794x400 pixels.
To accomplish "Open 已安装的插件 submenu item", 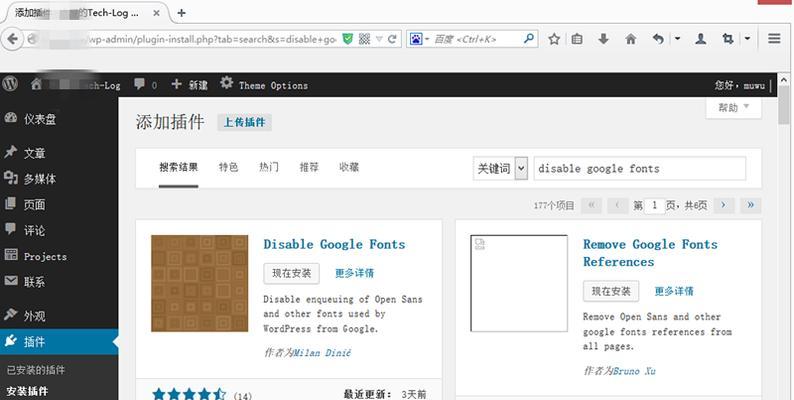I will point(35,370).
